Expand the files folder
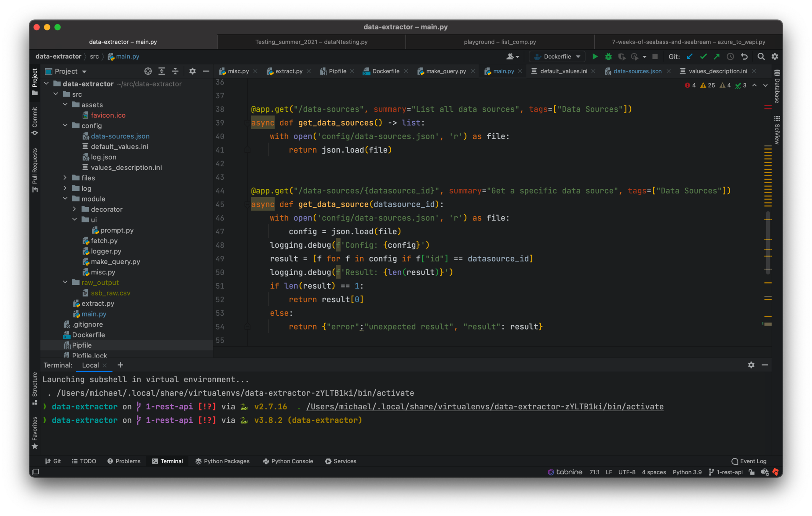 point(65,178)
